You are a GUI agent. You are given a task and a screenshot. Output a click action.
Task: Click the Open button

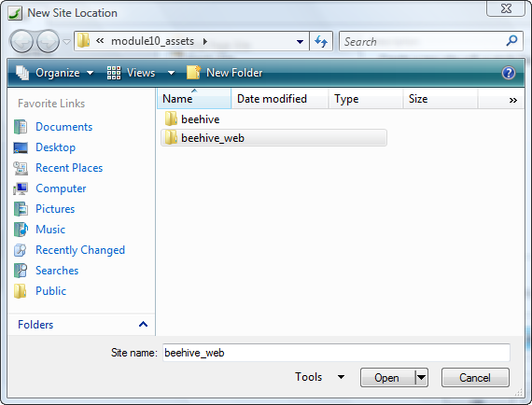point(387,377)
